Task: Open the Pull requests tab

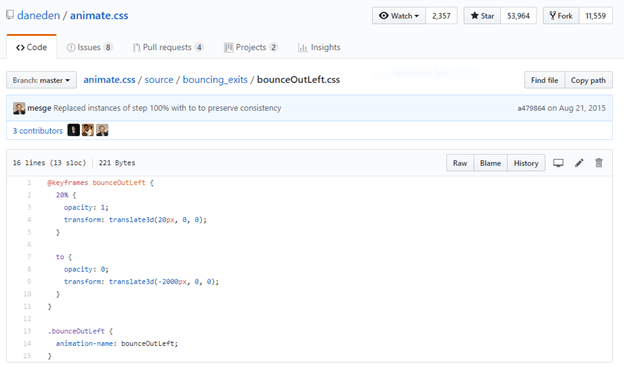Action: 168,47
